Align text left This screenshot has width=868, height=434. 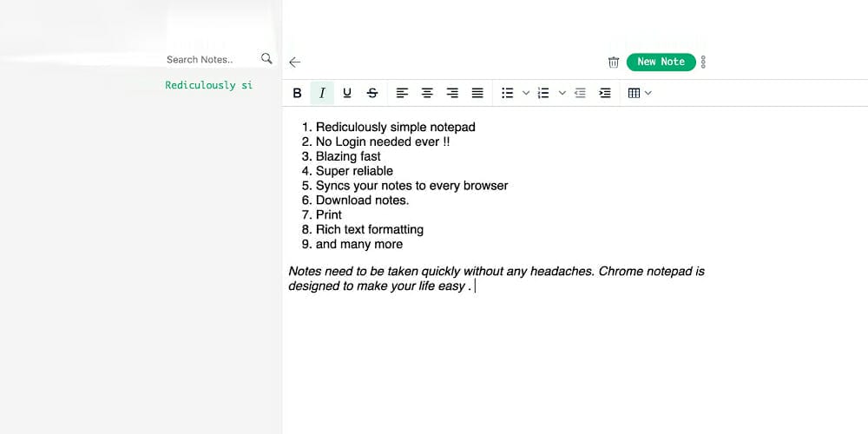point(402,93)
